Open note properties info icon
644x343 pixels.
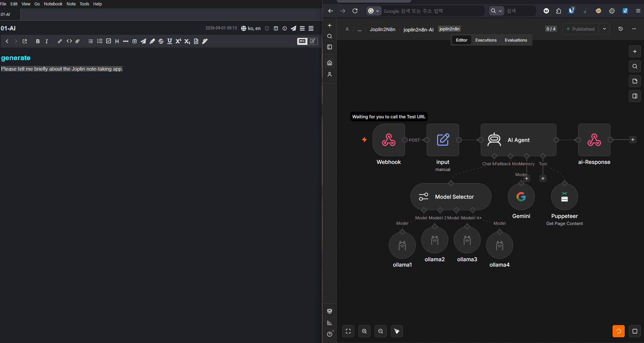coord(285,28)
